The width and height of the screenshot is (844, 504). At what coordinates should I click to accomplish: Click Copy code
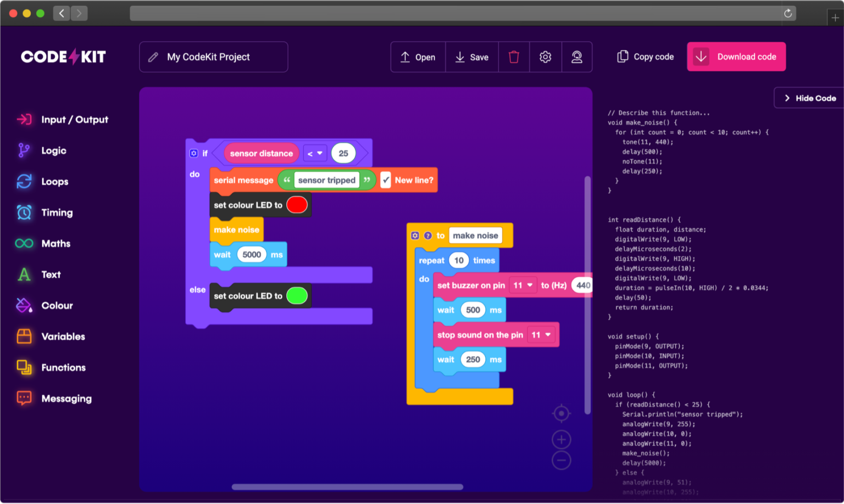pyautogui.click(x=645, y=57)
